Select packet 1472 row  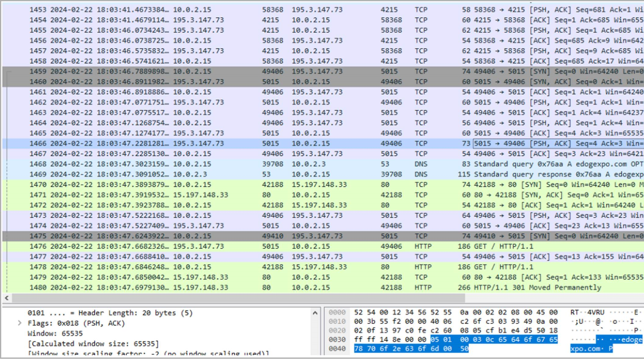click(323, 205)
